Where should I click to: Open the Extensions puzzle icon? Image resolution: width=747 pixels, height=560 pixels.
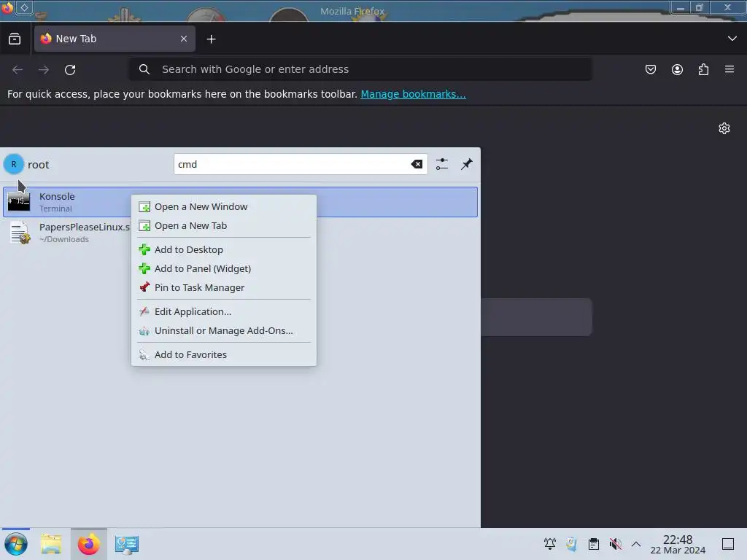[703, 69]
